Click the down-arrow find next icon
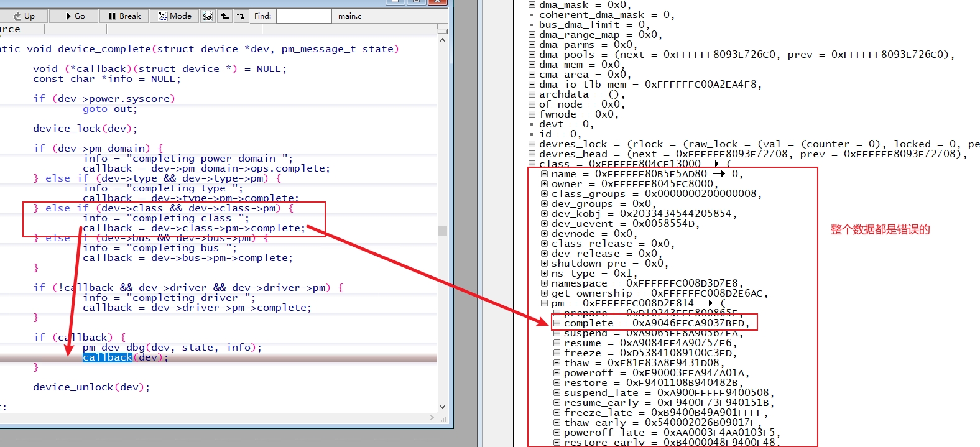980x447 pixels. coord(241,16)
